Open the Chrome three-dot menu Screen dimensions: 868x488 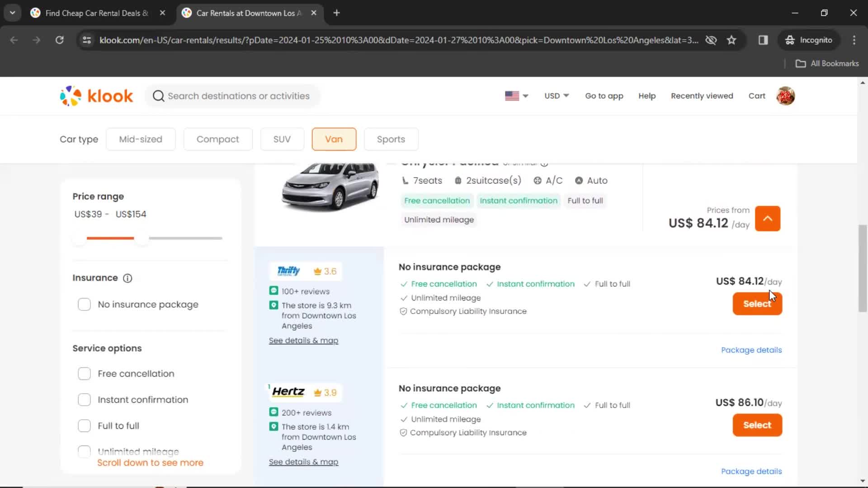(x=854, y=40)
